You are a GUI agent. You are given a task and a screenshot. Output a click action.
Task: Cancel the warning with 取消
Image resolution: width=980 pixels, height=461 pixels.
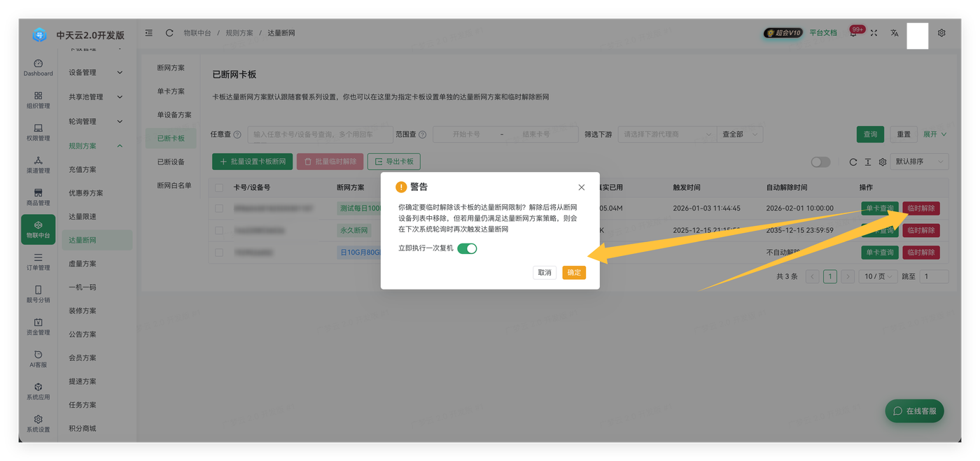[x=545, y=273]
